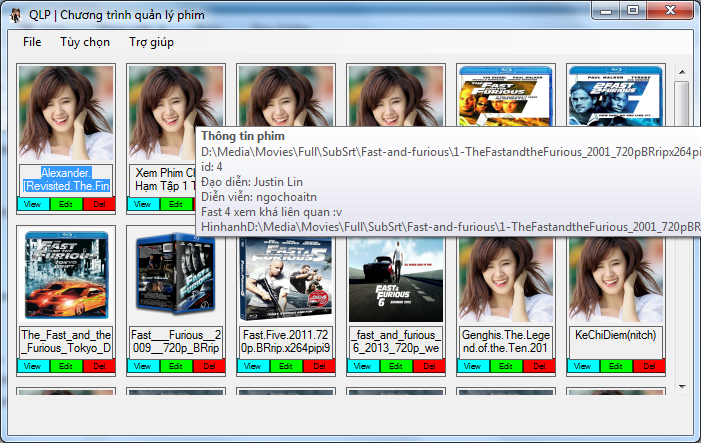Delete _fast_and_furious_6_2013 movie
The image size is (701, 443).
429,366
